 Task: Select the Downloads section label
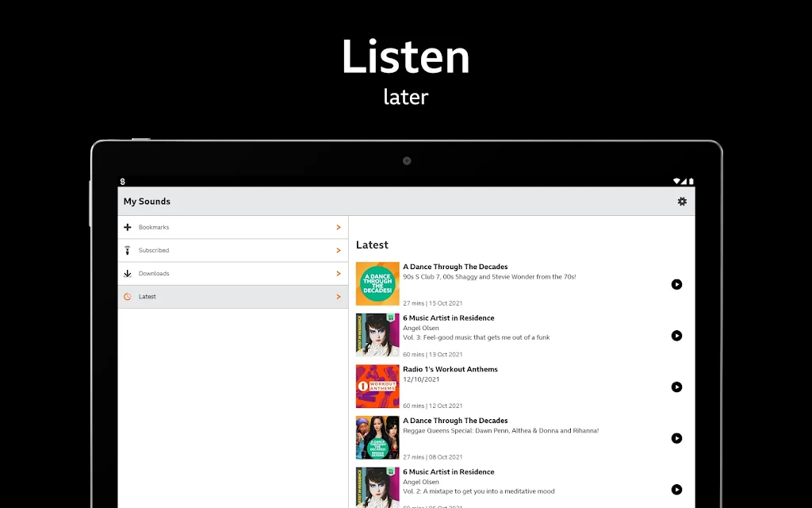pos(154,274)
